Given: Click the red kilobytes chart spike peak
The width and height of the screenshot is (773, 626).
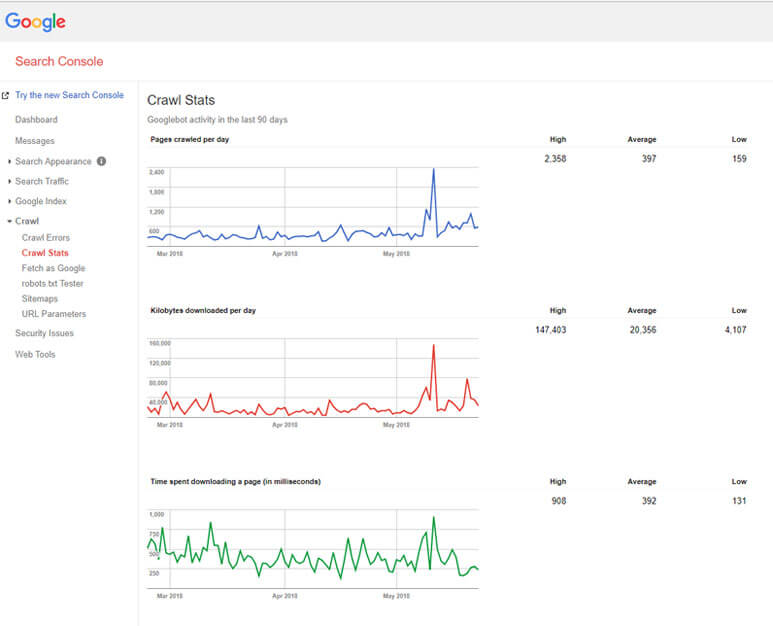Looking at the screenshot, I should tap(433, 346).
